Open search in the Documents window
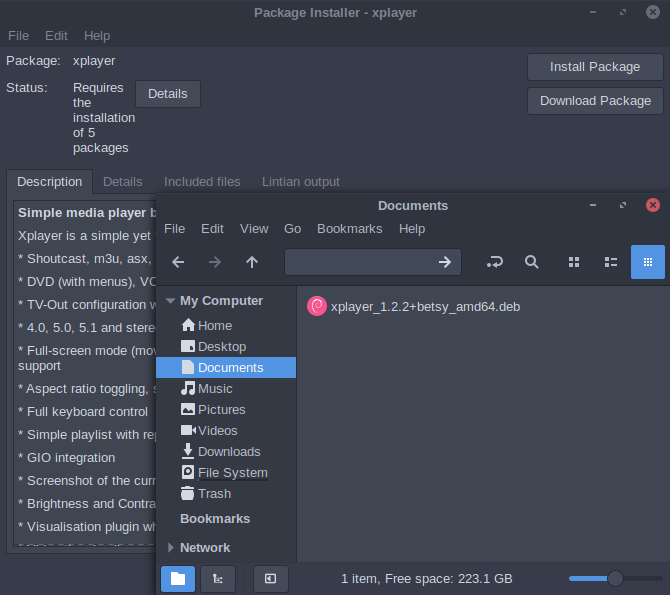The image size is (670, 595). coord(532,262)
